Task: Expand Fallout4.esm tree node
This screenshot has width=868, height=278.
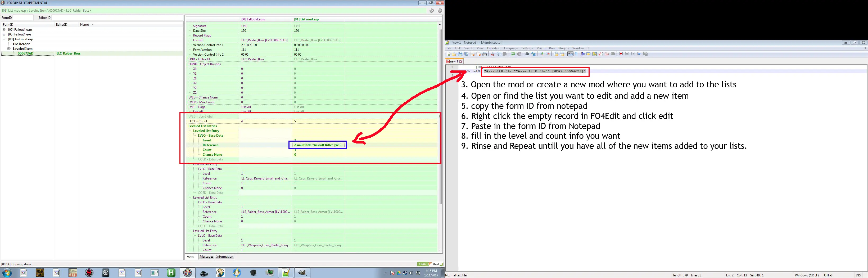Action: (x=4, y=30)
